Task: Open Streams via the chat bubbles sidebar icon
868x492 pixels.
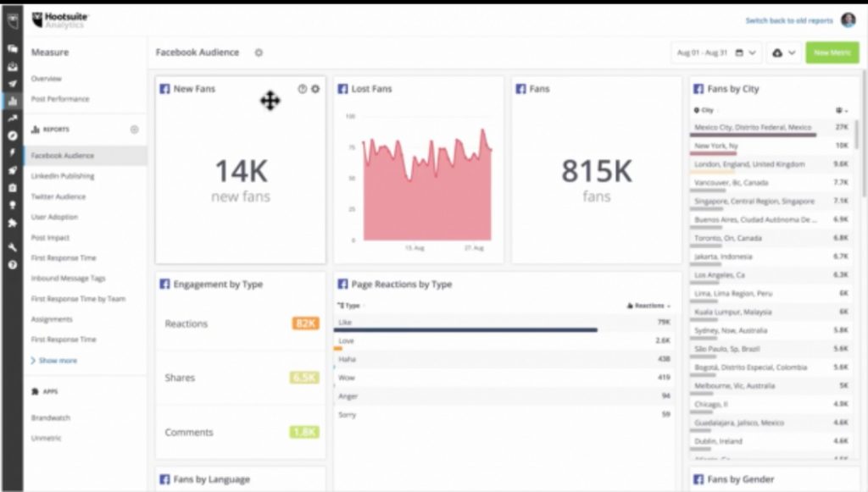Action: (12, 48)
